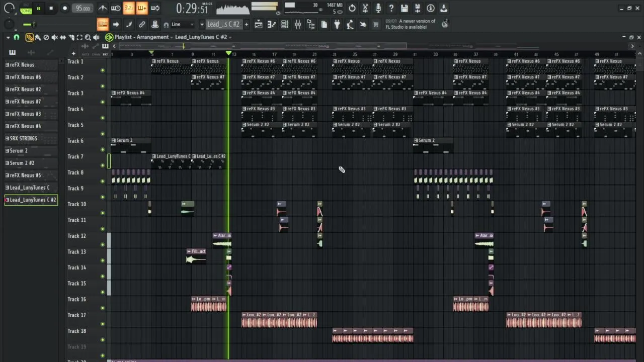Viewport: 644px width, 362px height.
Task: Select the Slice tool in playlist toolbar
Action: [71, 37]
